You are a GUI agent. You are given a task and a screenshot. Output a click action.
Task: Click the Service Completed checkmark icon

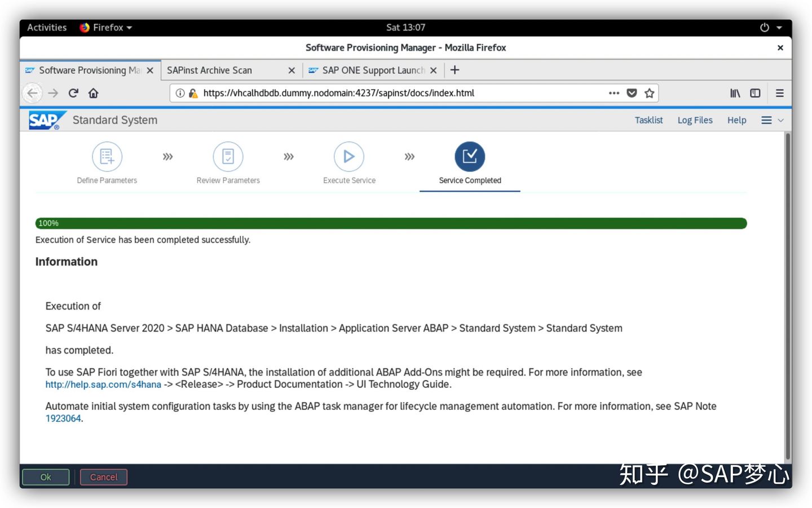(x=470, y=156)
